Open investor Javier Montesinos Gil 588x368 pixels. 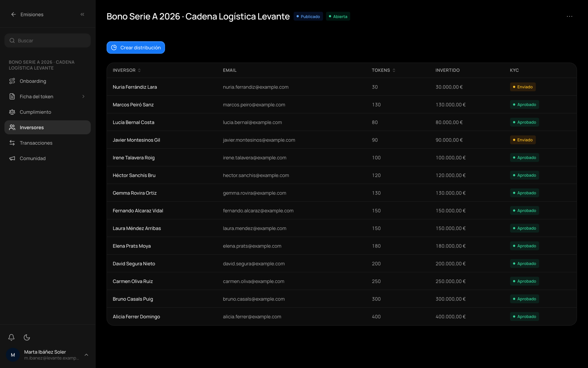click(x=136, y=140)
